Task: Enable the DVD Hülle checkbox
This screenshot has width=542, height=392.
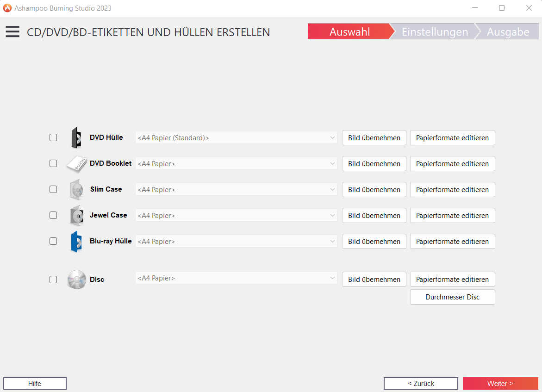Action: click(53, 137)
